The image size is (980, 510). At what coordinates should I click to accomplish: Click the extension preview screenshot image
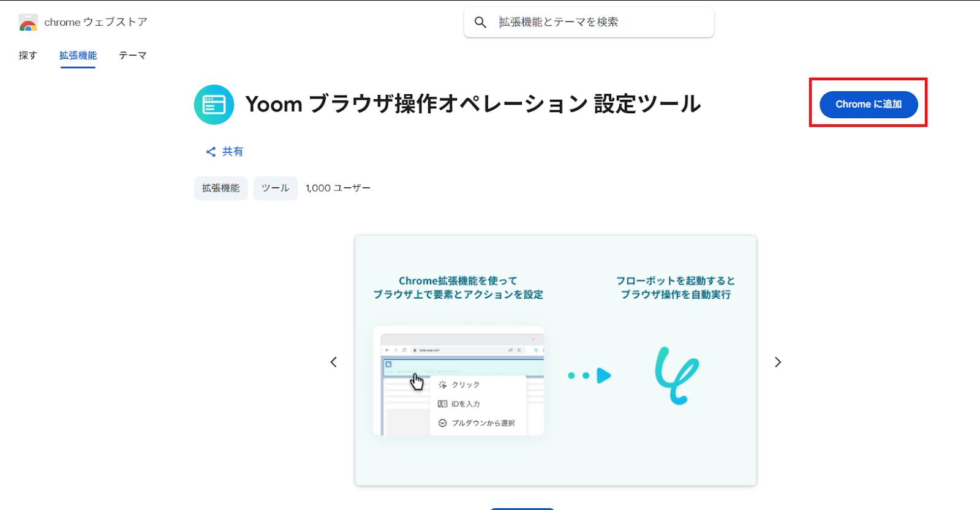pyautogui.click(x=556, y=361)
